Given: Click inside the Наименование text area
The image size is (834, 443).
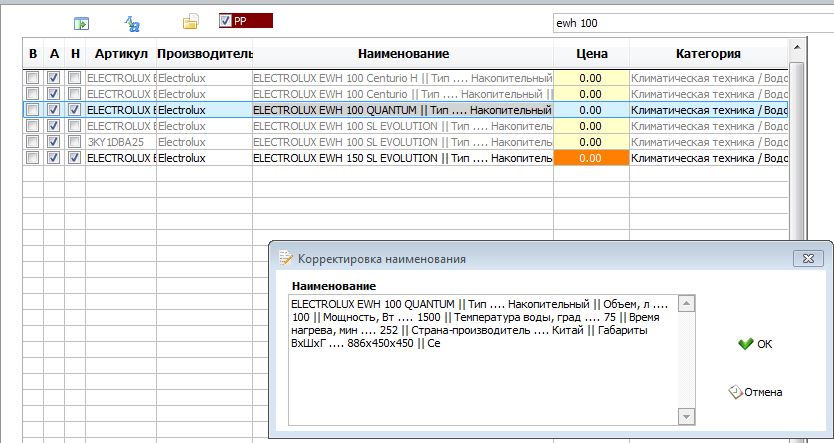Looking at the screenshot, I should (484, 360).
